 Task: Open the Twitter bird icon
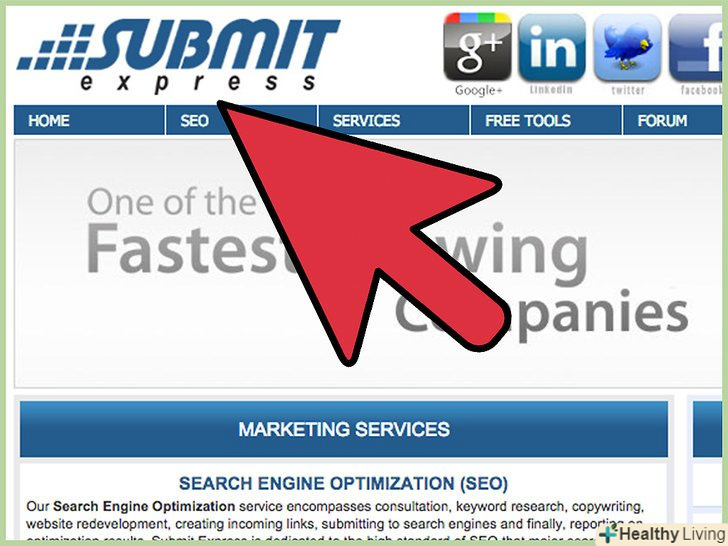click(627, 47)
